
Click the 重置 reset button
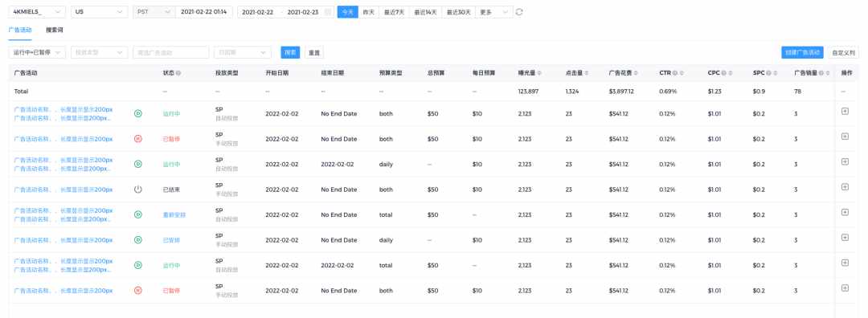click(314, 52)
